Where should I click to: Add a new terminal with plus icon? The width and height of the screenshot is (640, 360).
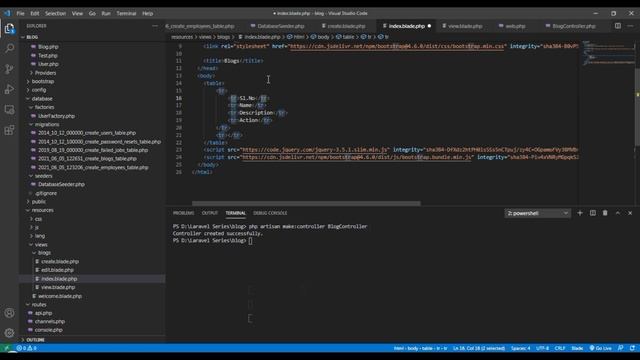(x=580, y=213)
